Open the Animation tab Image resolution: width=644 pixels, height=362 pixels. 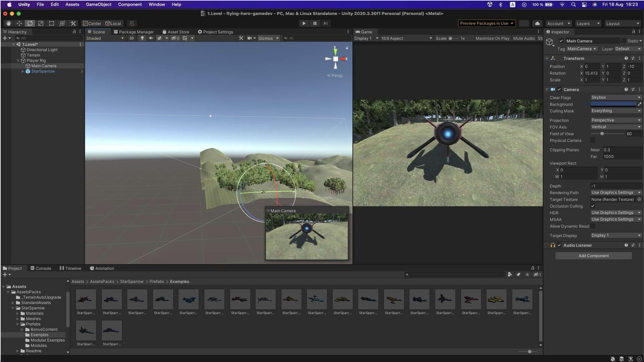102,268
